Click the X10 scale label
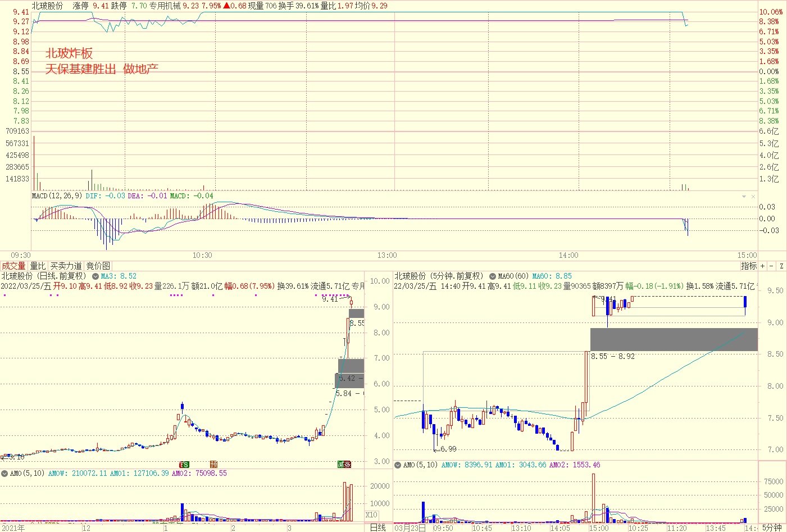The width and height of the screenshot is (787, 532). (371, 515)
